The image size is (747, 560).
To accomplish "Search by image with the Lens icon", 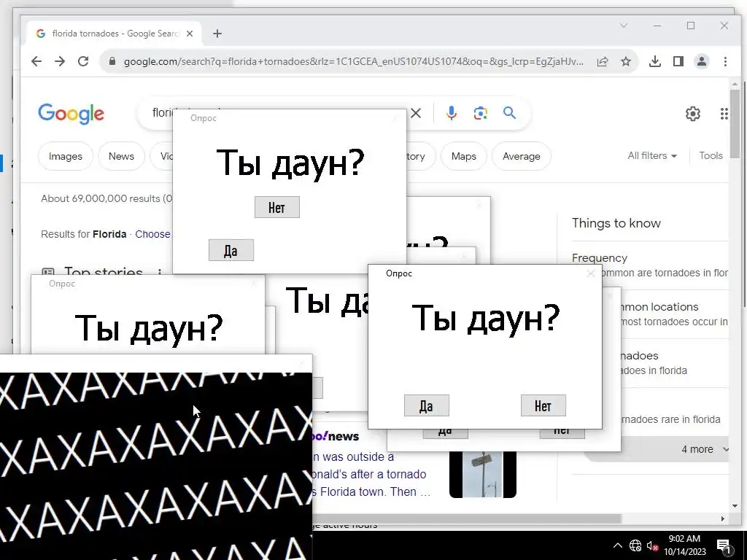I will point(480,113).
